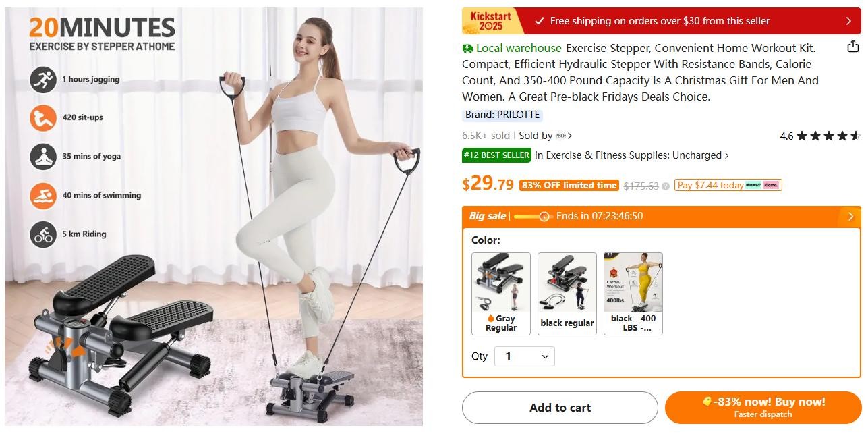Click the Big sale countdown progress bar
Image resolution: width=868 pixels, height=436 pixels.
pyautogui.click(x=532, y=217)
